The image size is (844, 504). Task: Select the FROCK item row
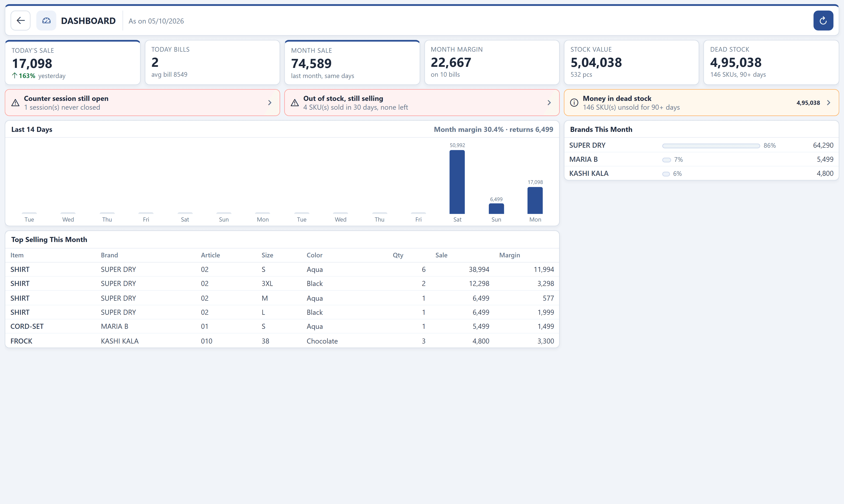[x=282, y=341]
